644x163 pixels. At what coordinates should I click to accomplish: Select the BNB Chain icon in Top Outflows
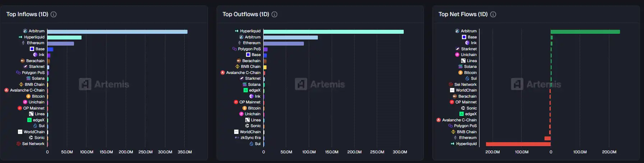[237, 66]
